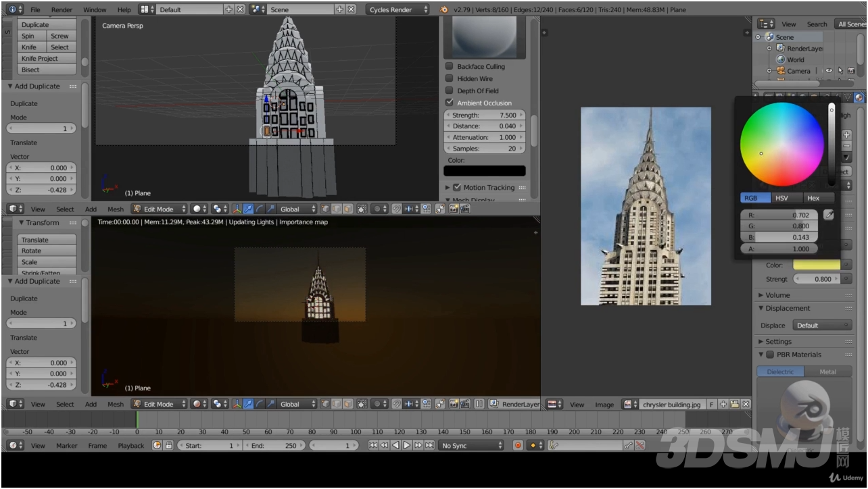
Task: Select face select mode in Camera Persp viewport header
Action: (347, 209)
